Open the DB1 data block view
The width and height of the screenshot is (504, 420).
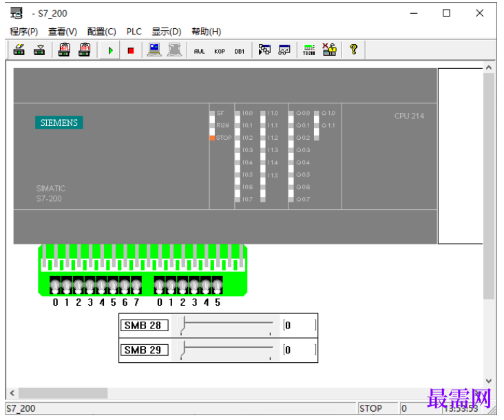point(240,51)
